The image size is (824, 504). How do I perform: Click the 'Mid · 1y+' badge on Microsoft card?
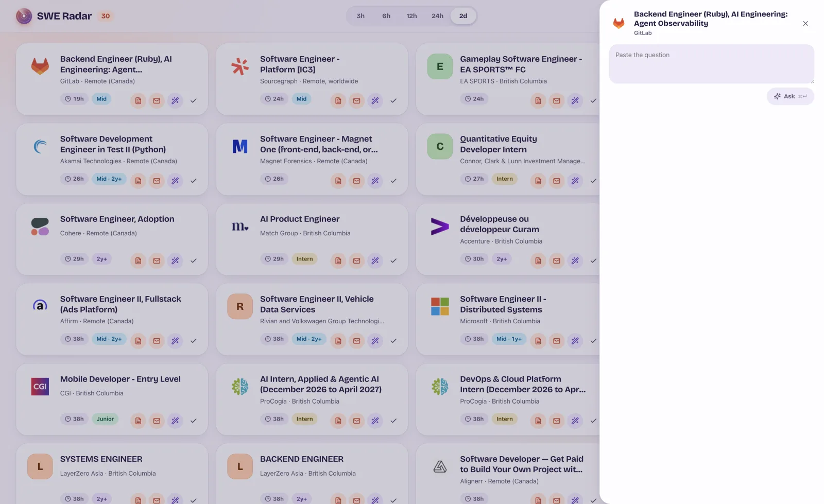coord(509,339)
